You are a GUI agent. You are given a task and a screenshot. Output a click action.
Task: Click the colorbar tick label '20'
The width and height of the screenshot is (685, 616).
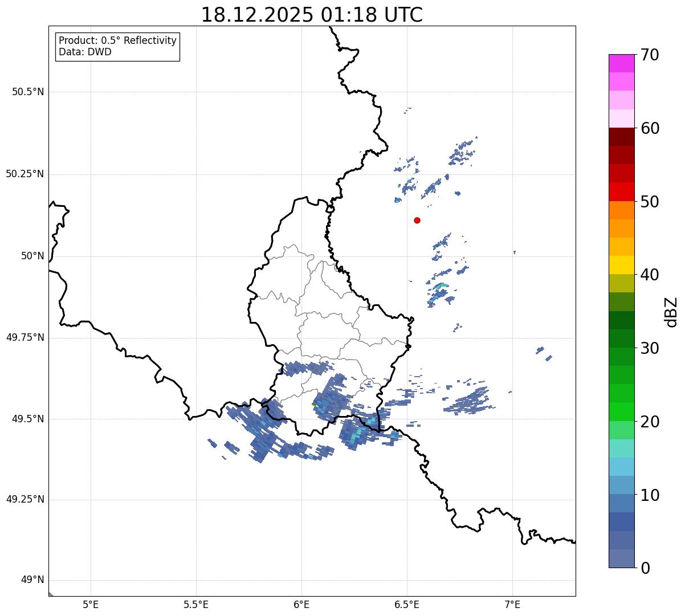point(650,422)
